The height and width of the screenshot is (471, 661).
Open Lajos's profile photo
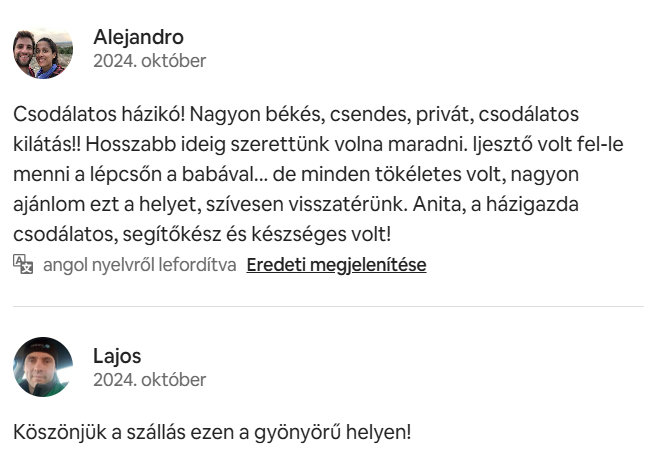pyautogui.click(x=43, y=367)
